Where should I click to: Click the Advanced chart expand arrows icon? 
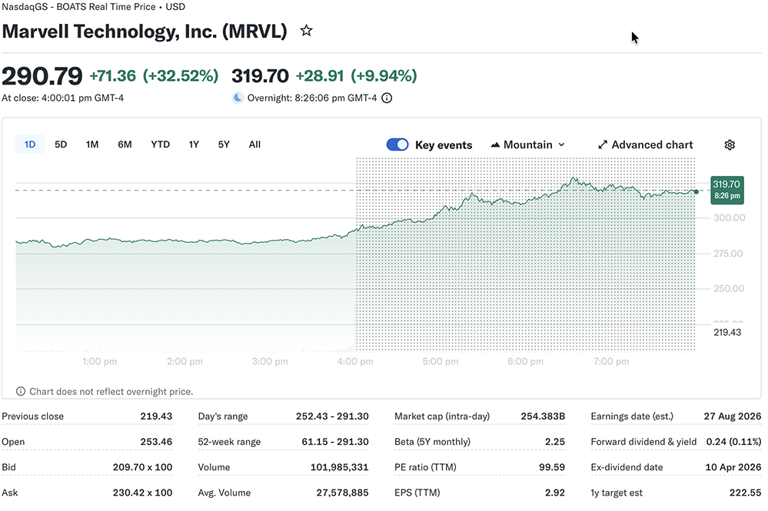tap(602, 145)
